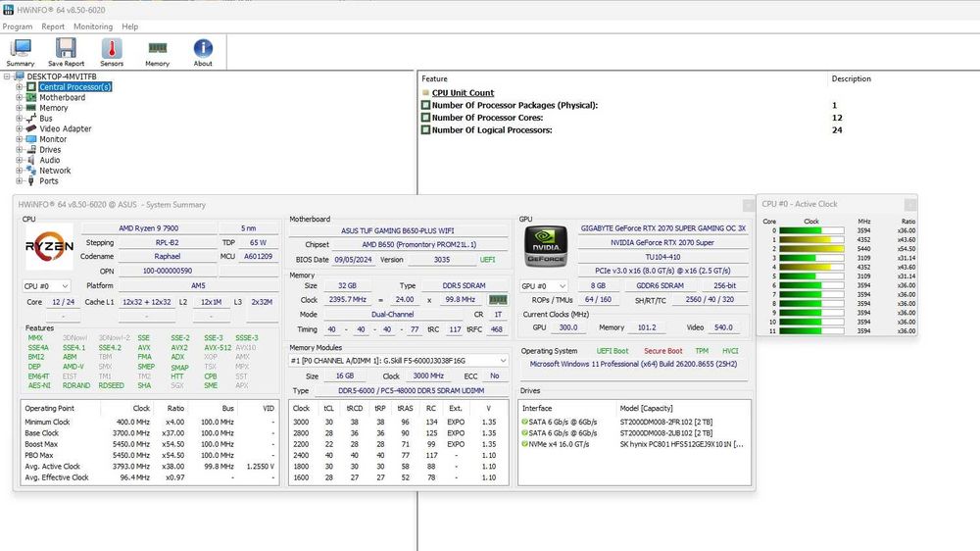Click the first SATA drive status icon

coord(524,422)
